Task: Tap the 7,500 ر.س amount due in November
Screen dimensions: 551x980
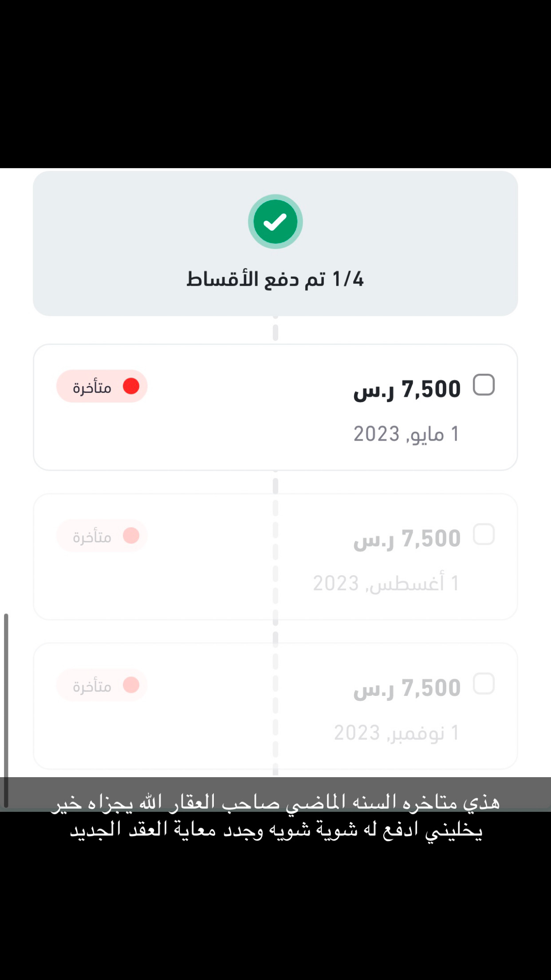Action: click(407, 688)
